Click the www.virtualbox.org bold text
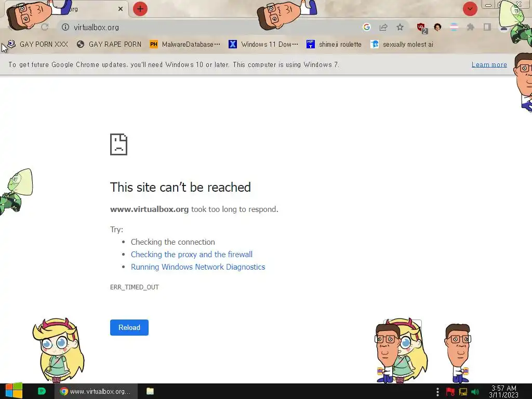 pyautogui.click(x=149, y=209)
